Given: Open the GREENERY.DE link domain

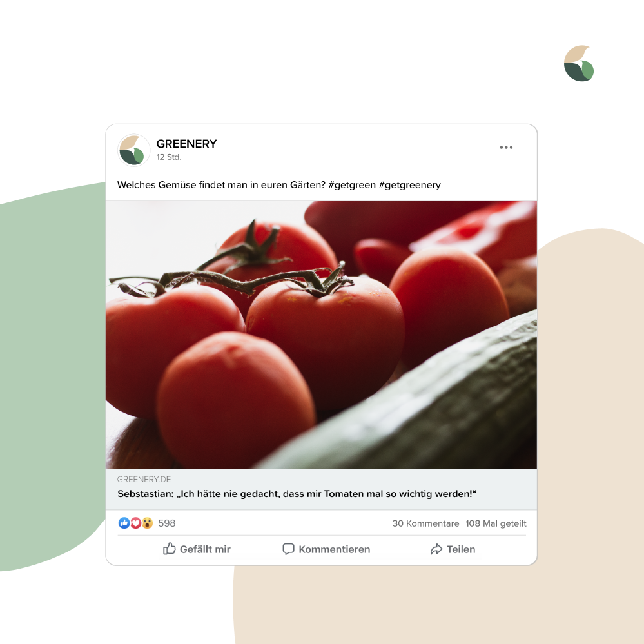Looking at the screenshot, I should click(144, 480).
